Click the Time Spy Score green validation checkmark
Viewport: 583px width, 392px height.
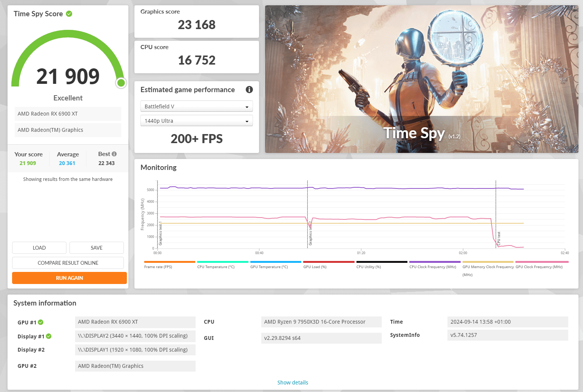tap(69, 14)
